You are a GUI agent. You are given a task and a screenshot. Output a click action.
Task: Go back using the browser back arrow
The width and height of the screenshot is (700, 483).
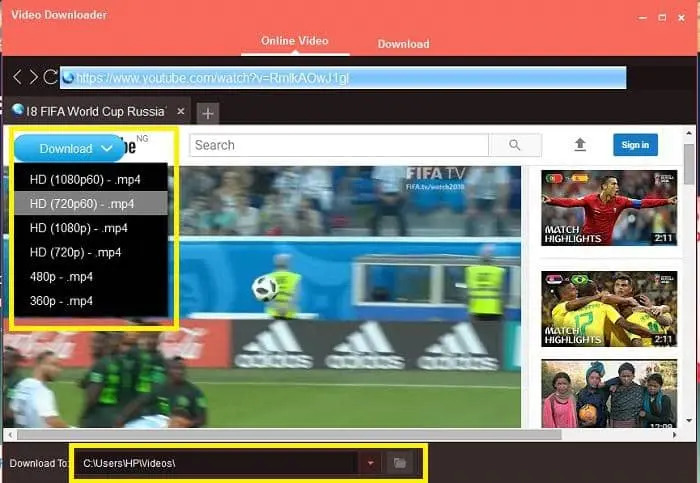17,78
